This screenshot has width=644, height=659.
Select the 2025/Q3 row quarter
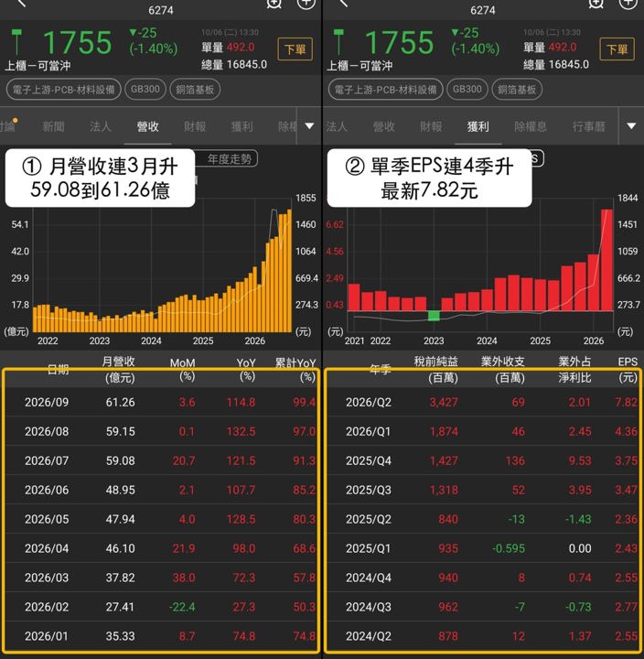[x=369, y=490]
